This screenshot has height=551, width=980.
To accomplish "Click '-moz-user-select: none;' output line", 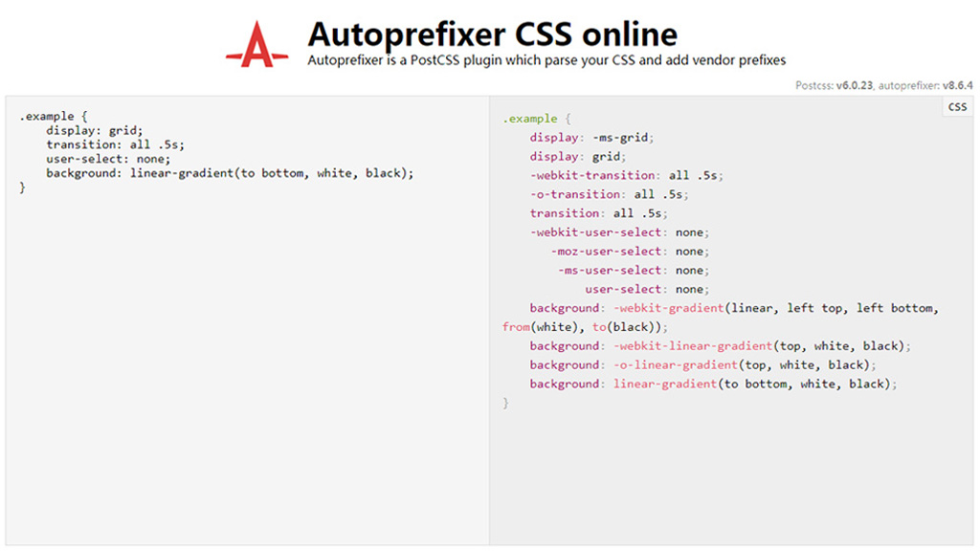I will pos(630,252).
